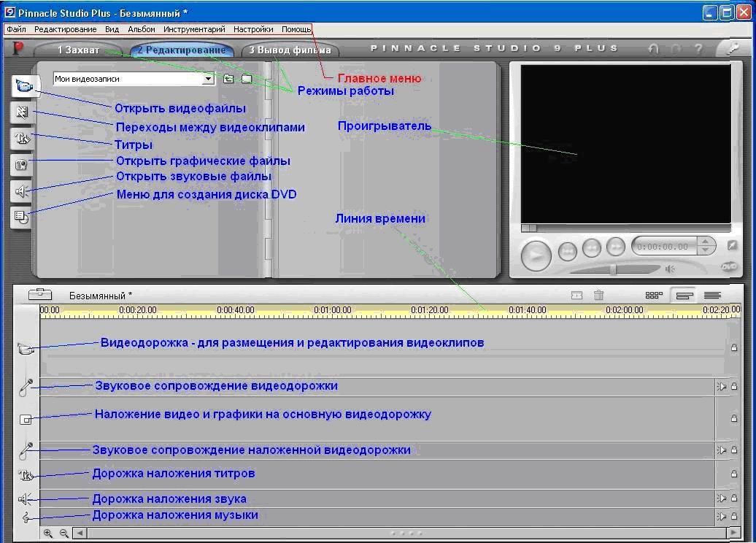
Task: Mute the sound effects track
Action: [x=721, y=498]
